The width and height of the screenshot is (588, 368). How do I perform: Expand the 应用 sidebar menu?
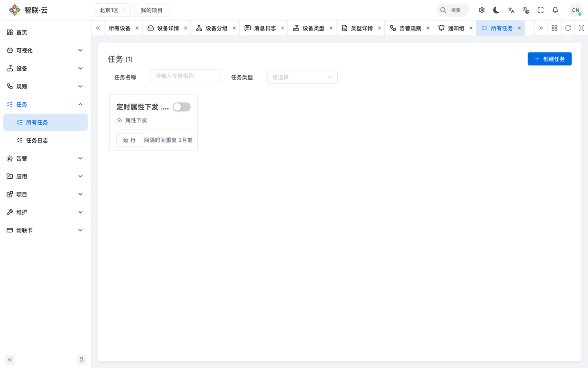[x=45, y=176]
